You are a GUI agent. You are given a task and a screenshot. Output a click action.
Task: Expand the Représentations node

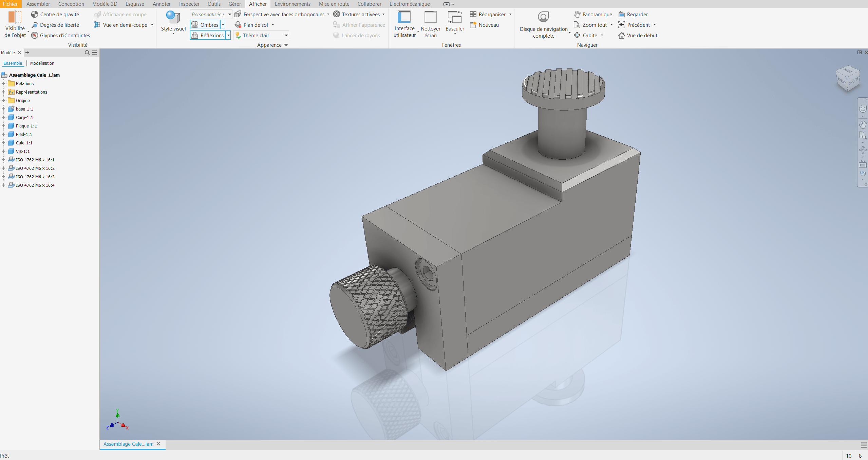tap(3, 92)
